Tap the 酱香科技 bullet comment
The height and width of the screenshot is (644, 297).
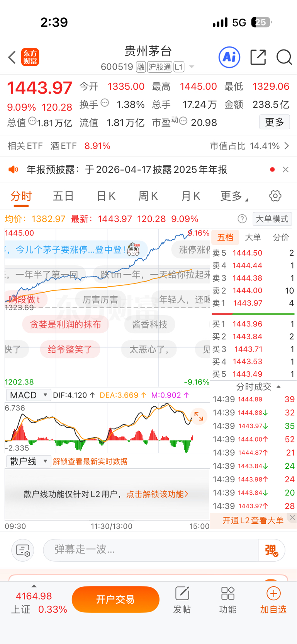coord(149,324)
